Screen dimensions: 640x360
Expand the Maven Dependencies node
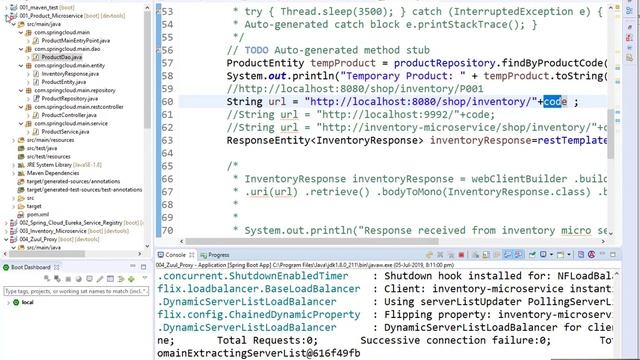(13, 173)
